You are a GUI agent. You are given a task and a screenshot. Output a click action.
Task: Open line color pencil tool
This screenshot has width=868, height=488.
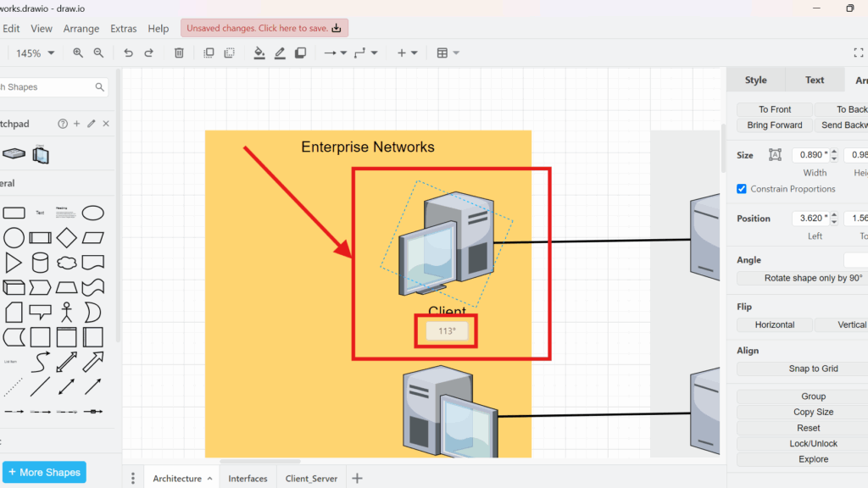click(280, 53)
